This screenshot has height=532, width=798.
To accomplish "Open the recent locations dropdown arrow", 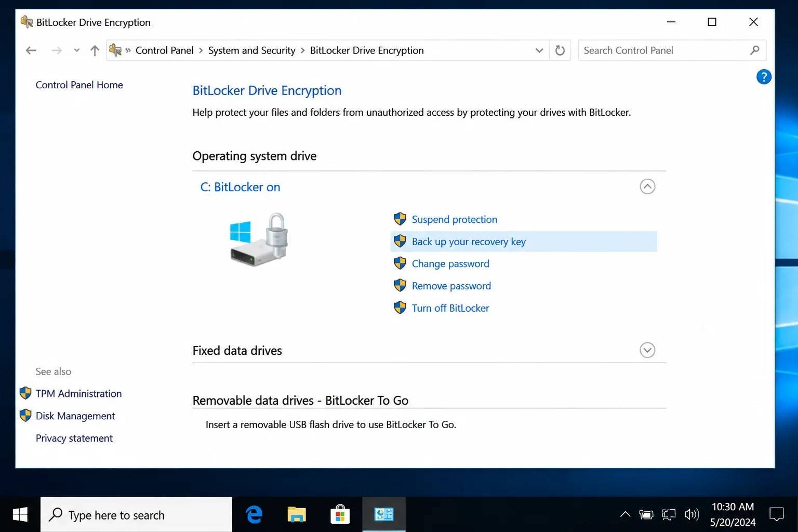I will tap(77, 50).
